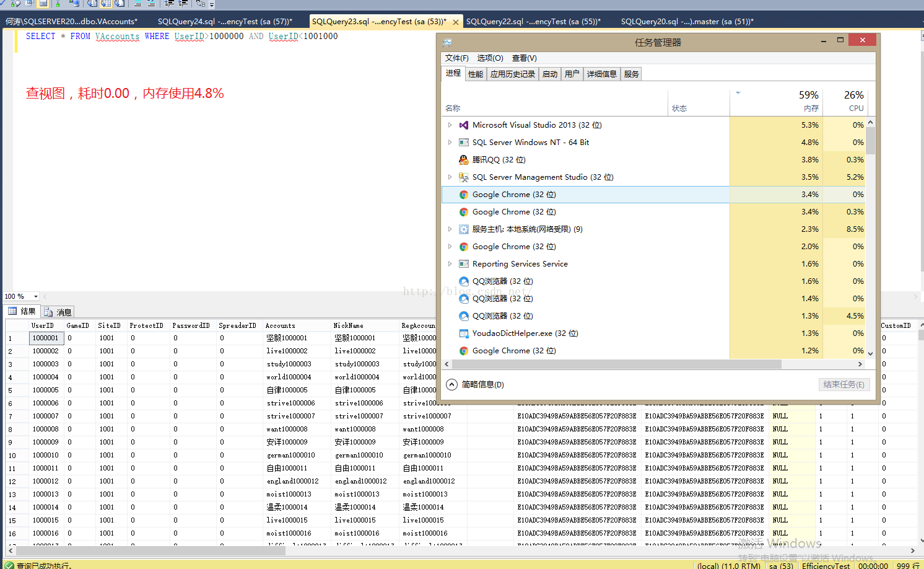Click the Task Manager title bar icon
Screen dimensions: 924x569
point(447,42)
